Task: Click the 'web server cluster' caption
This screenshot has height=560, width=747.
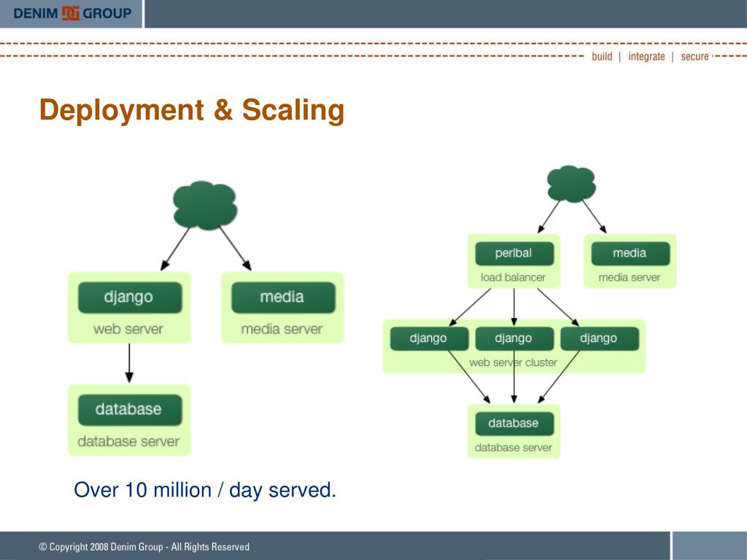Action: (x=513, y=362)
